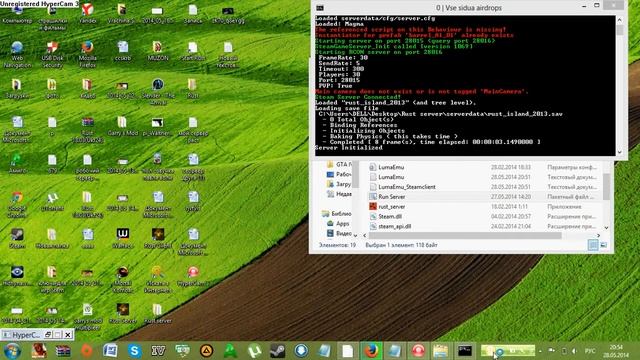Switch to the console window in taskbar
640x360 pixels.
pyautogui.click(x=464, y=351)
